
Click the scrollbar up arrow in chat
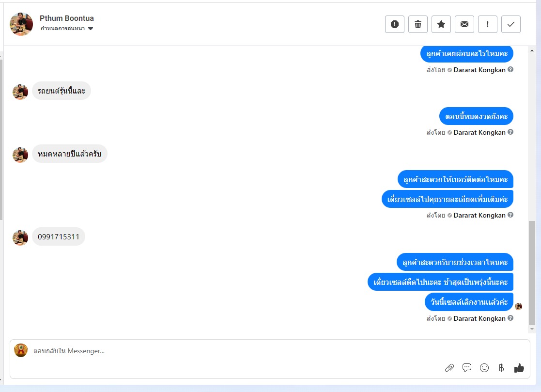pyautogui.click(x=532, y=51)
